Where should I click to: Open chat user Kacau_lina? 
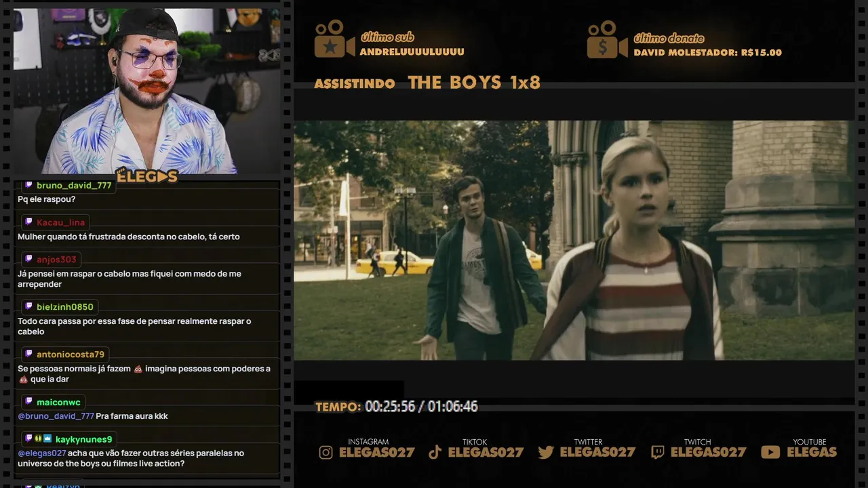pos(61,223)
